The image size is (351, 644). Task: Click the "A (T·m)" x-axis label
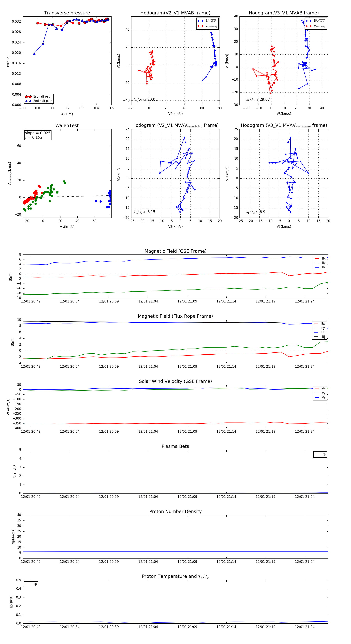click(x=67, y=114)
